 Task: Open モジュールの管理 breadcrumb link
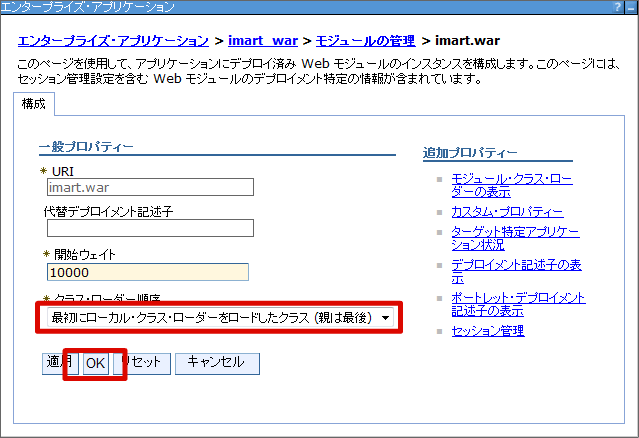(366, 41)
